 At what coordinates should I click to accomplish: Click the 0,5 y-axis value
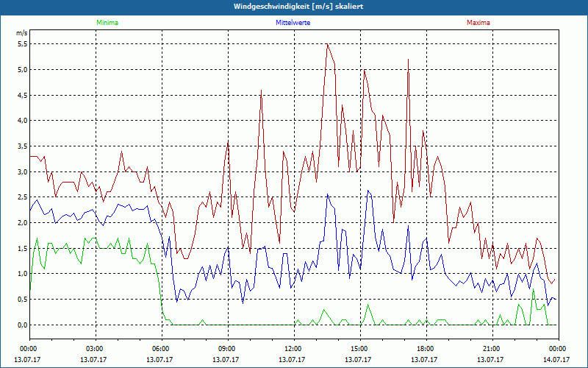(x=23, y=300)
